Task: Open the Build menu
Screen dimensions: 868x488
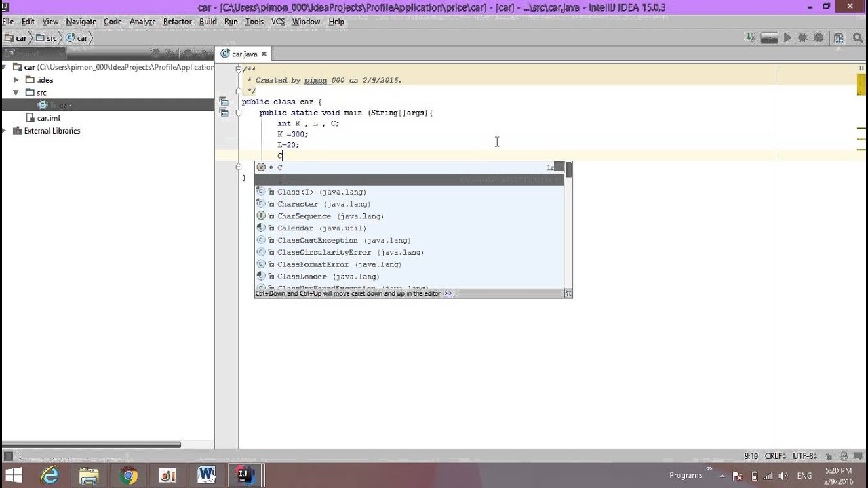Action: click(208, 22)
